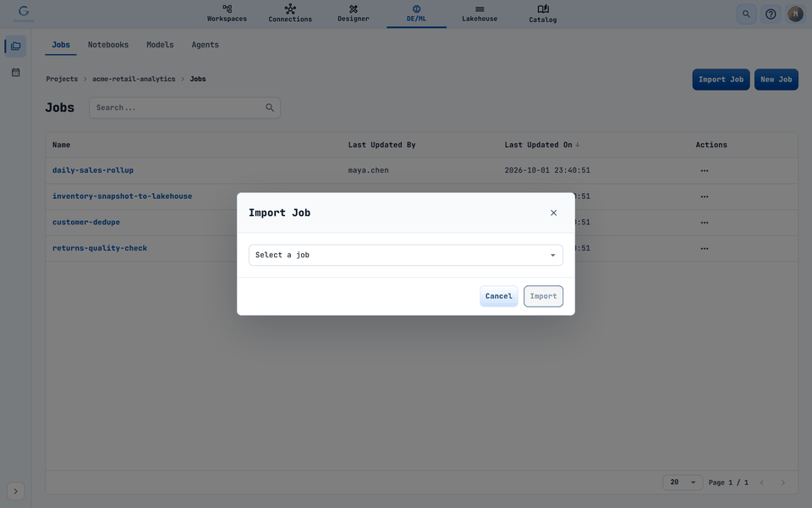Viewport: 812px width, 508px height.
Task: Select the DE/ML section
Action: 416,14
